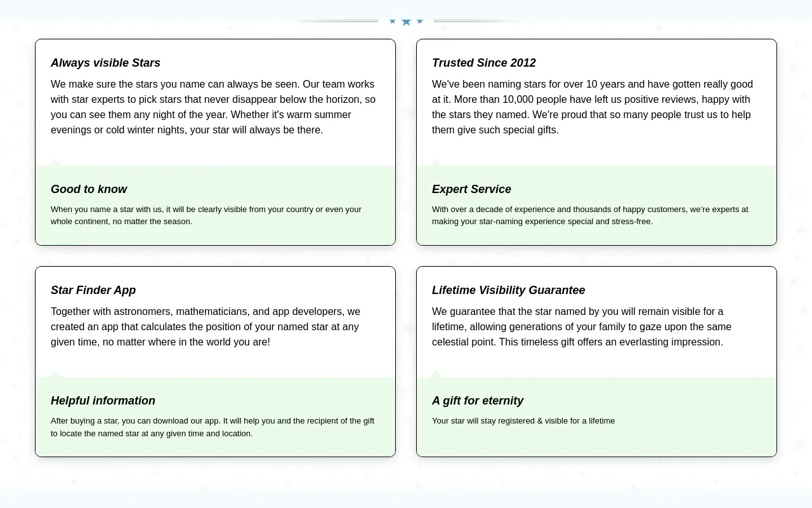The height and width of the screenshot is (508, 812).
Task: Click the paragraph guaranteeing lifetime star visibility
Action: coord(581,326)
